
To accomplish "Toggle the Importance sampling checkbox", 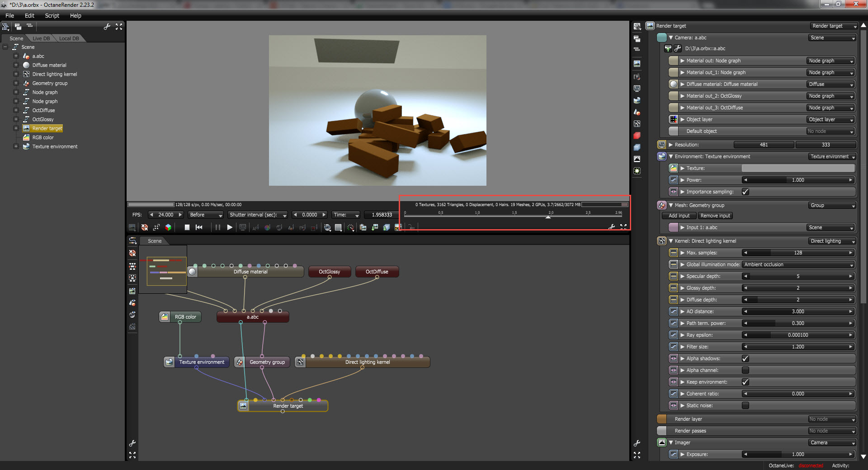I will [745, 192].
